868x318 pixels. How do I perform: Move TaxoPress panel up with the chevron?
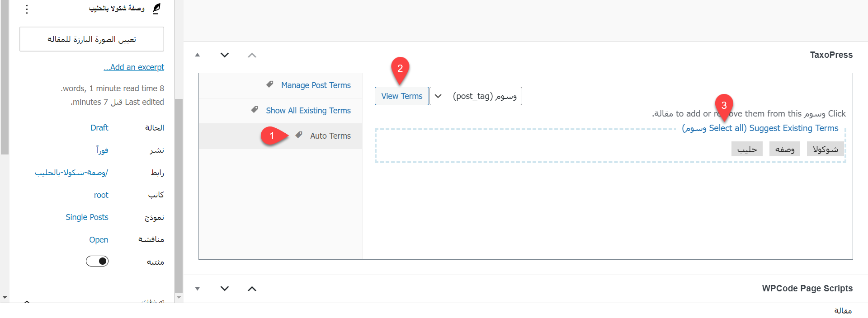tap(252, 55)
